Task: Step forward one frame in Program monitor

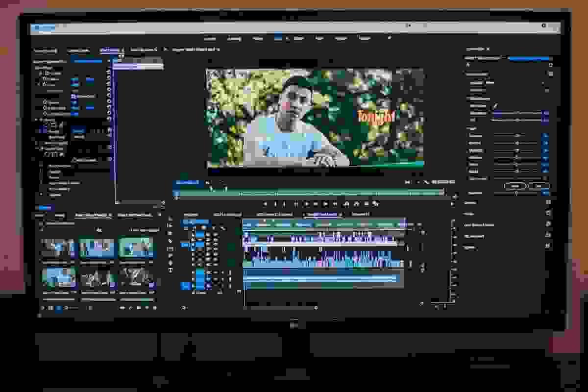Action: [326, 204]
